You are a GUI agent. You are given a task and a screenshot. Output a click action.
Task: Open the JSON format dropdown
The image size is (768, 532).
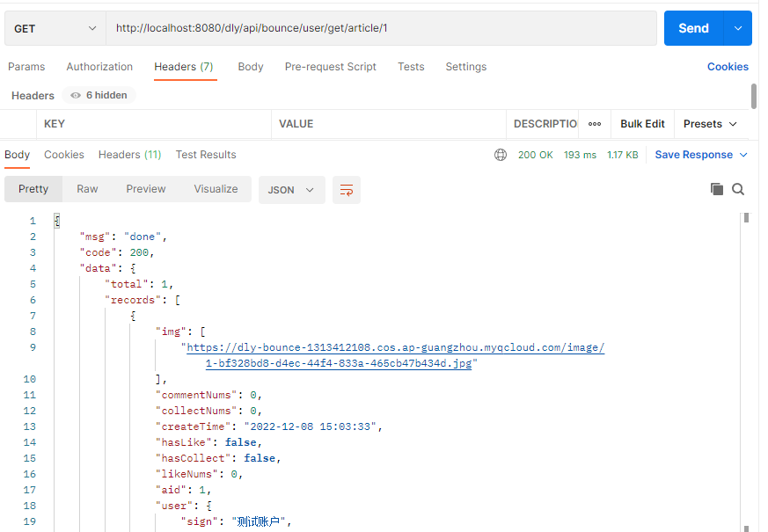[x=291, y=190]
